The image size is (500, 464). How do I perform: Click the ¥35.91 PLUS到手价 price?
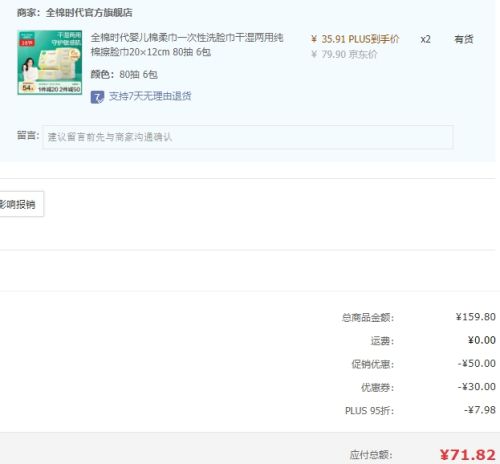pos(355,39)
